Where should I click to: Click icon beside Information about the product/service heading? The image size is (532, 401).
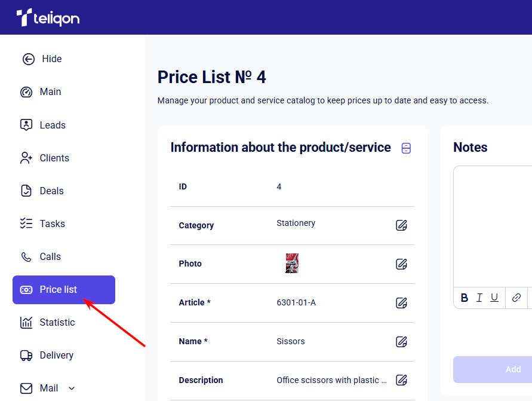[x=407, y=148]
